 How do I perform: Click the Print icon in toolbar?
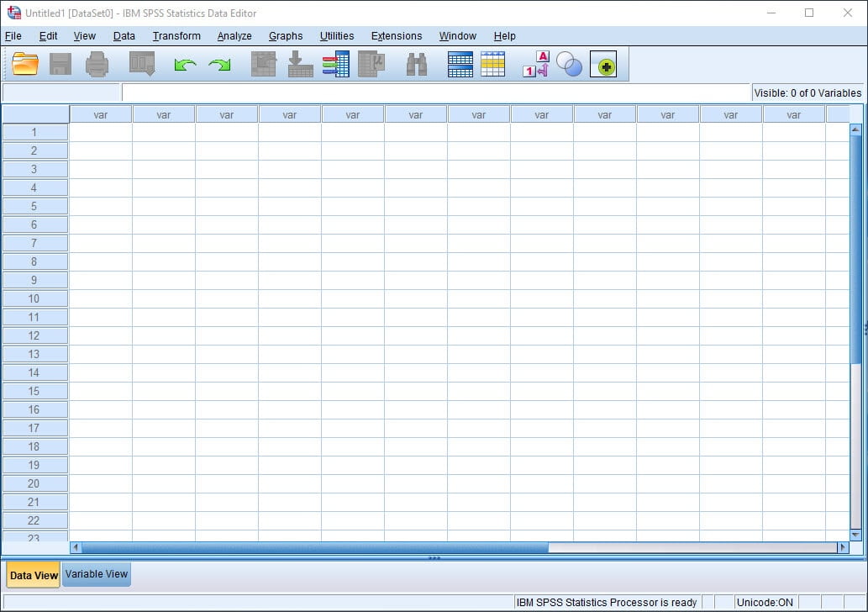tap(97, 64)
